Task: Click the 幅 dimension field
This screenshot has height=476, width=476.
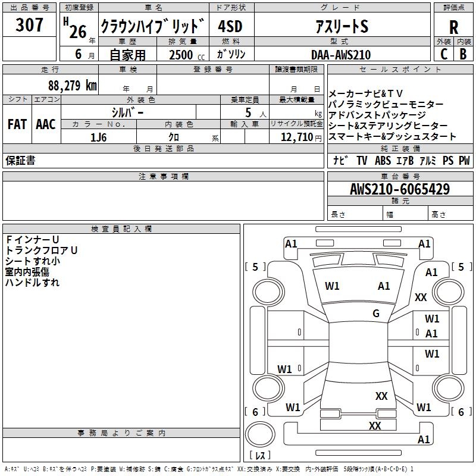Action: [406, 214]
